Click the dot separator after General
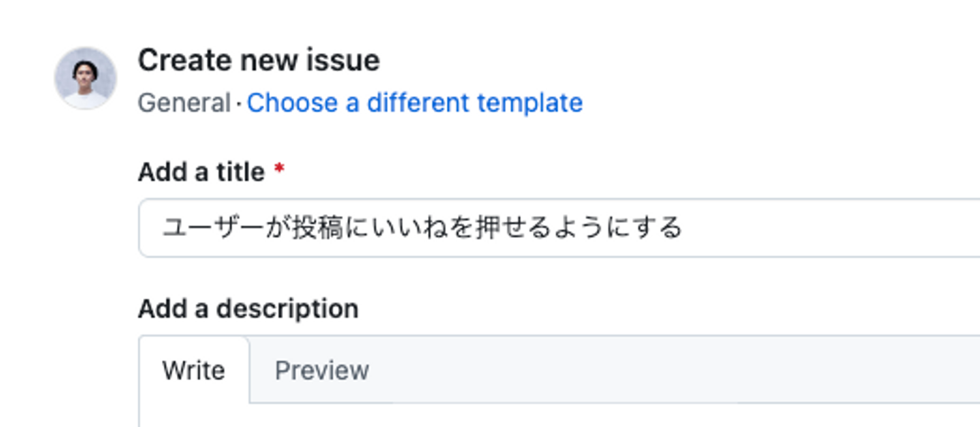The image size is (980, 427). pos(239,104)
